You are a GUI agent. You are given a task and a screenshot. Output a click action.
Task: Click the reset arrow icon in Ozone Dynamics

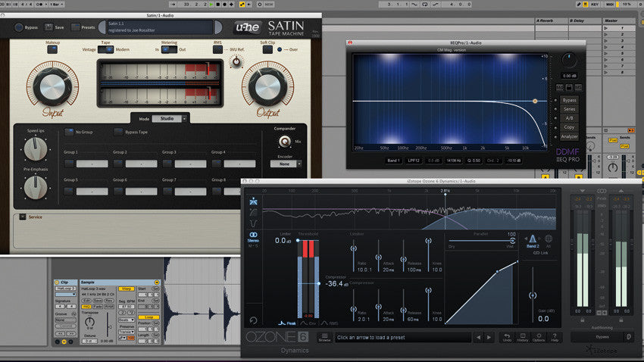[x=252, y=320]
